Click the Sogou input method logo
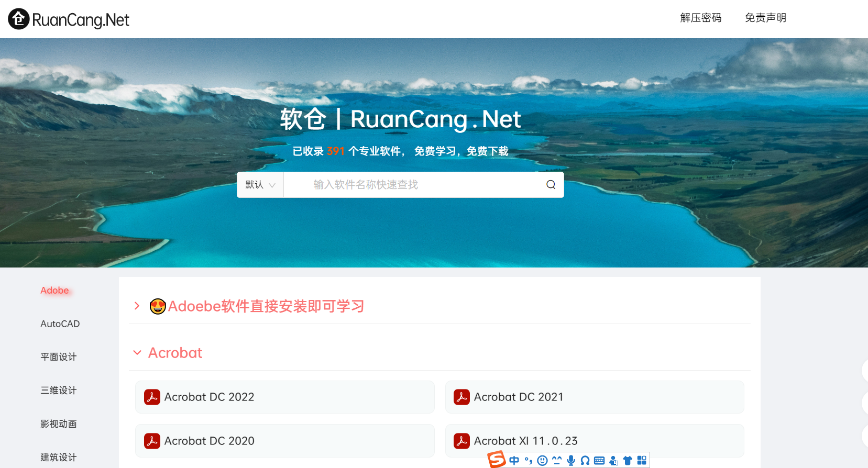The width and height of the screenshot is (868, 468). [x=497, y=460]
